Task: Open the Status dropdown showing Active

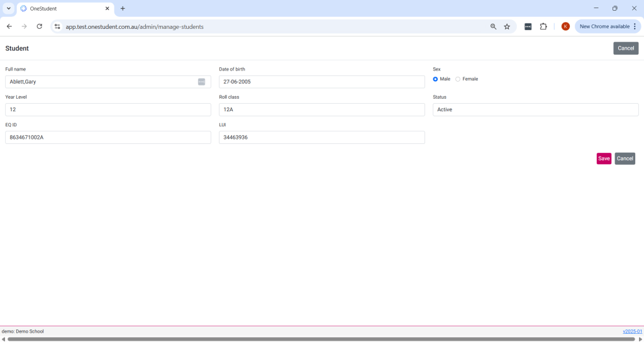Action: click(x=535, y=109)
